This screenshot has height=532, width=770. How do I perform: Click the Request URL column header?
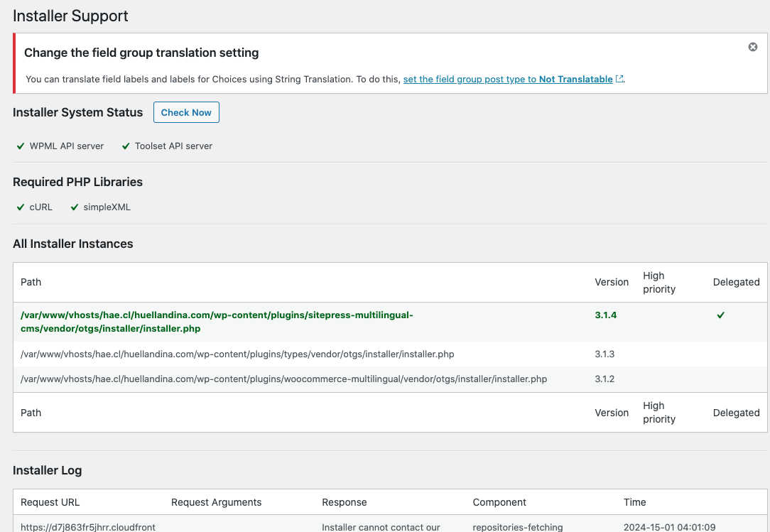50,502
